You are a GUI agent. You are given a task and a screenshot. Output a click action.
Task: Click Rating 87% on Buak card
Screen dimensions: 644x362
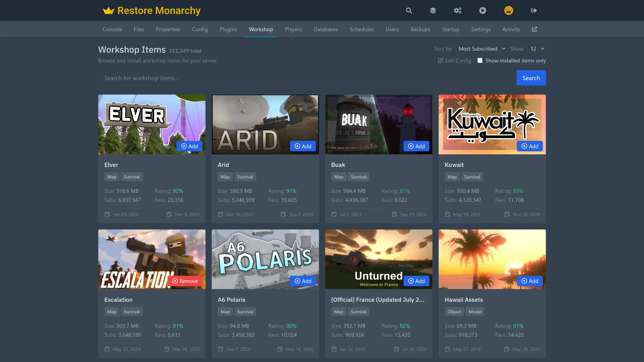tap(396, 191)
